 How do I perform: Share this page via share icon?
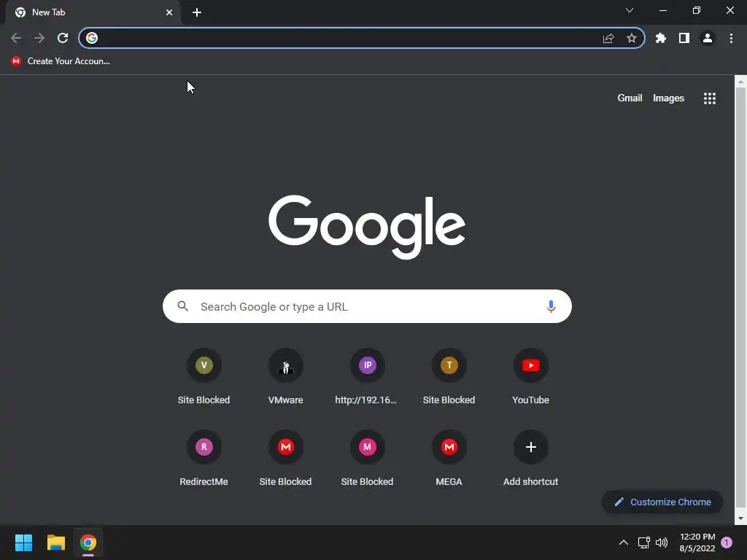(x=608, y=38)
